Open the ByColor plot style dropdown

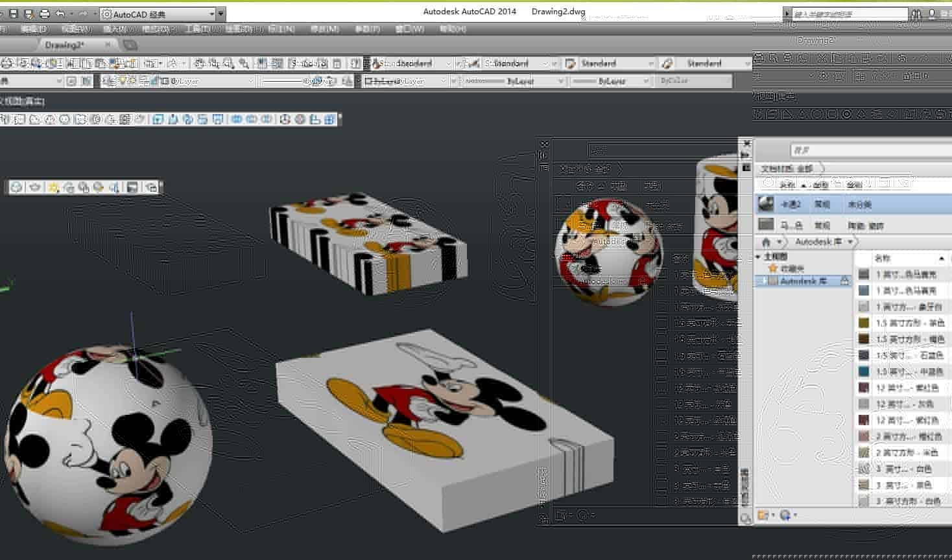[694, 81]
